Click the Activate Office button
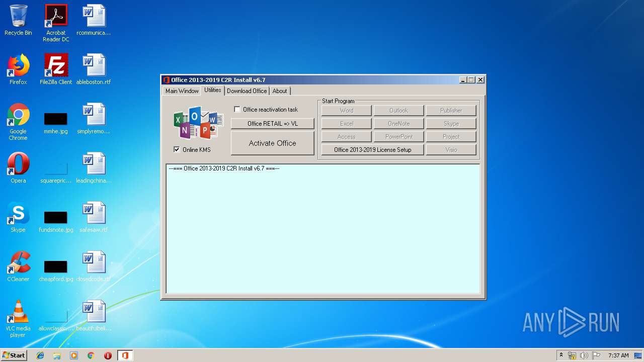Image resolution: width=644 pixels, height=362 pixels. (x=273, y=143)
